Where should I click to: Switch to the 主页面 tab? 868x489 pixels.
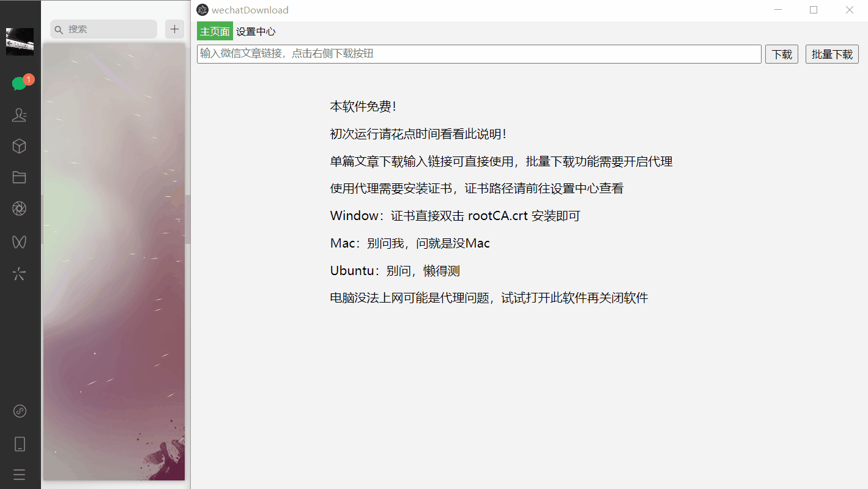(215, 32)
